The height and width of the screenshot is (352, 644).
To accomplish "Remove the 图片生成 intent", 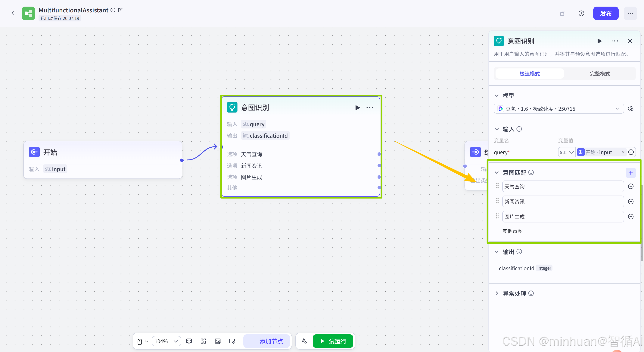I will [x=631, y=217].
